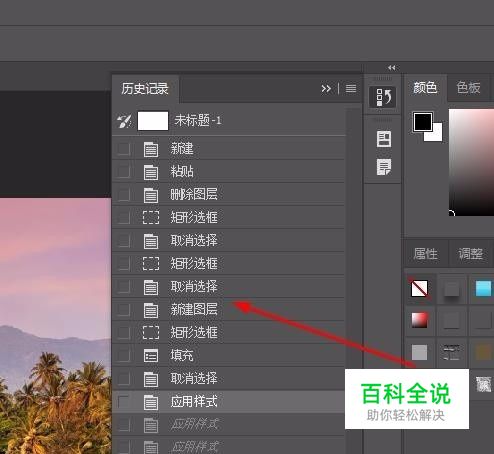Toggle source box beside 取消选择 below 填充
This screenshot has height=454, width=494.
pyautogui.click(x=124, y=379)
